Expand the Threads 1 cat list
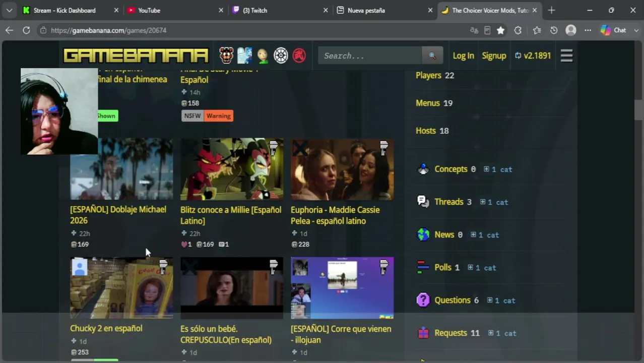Screen dimensions: 644x363 [494, 202]
